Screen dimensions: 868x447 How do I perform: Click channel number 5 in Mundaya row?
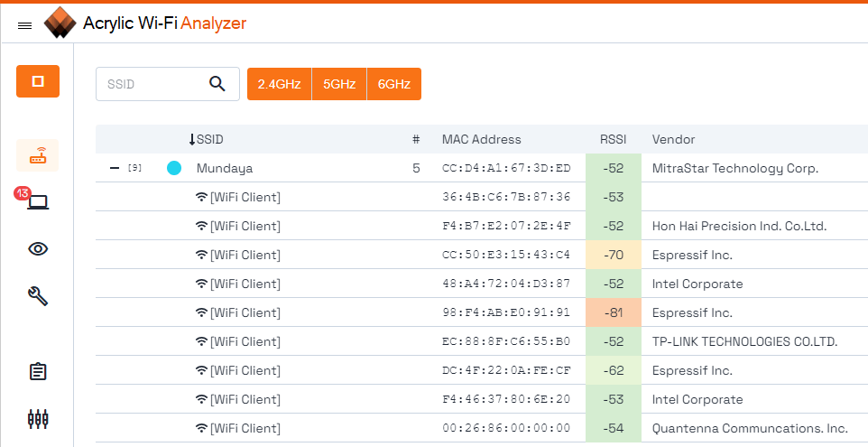tap(416, 168)
